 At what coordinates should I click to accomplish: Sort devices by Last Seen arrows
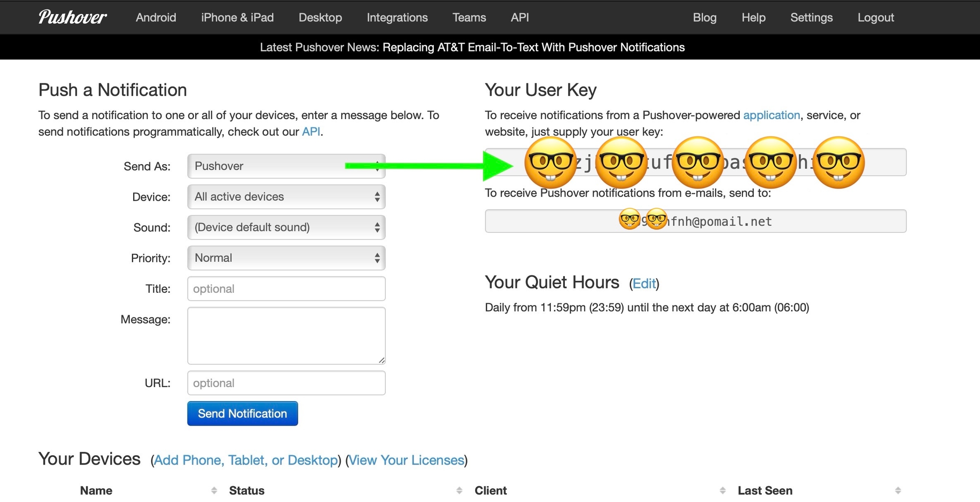(897, 491)
